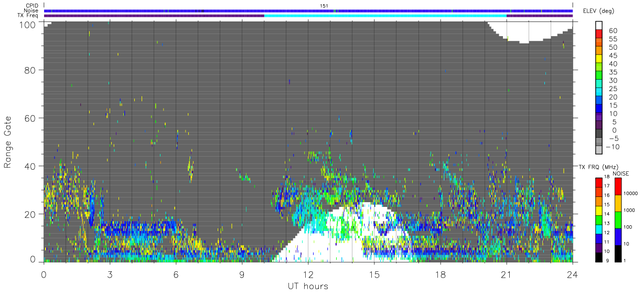644x297 pixels.
Task: Click the 9 tick on UT hours axis
Action: [x=242, y=273]
